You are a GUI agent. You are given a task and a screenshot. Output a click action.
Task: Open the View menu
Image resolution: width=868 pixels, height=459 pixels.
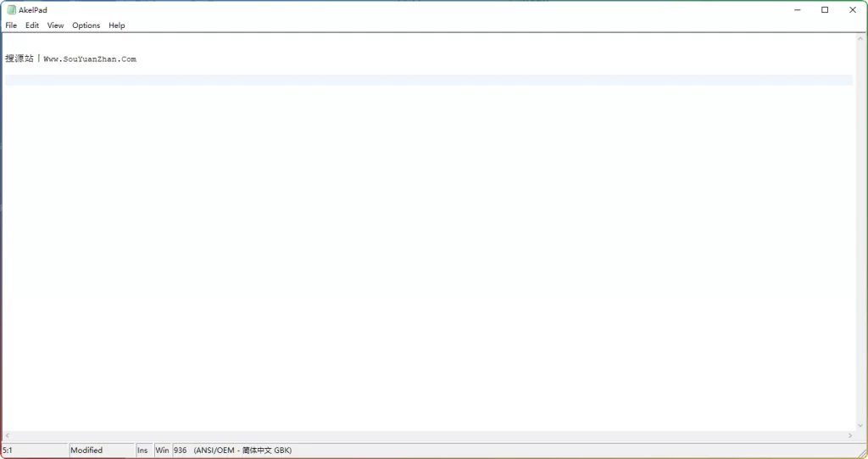pyautogui.click(x=55, y=25)
